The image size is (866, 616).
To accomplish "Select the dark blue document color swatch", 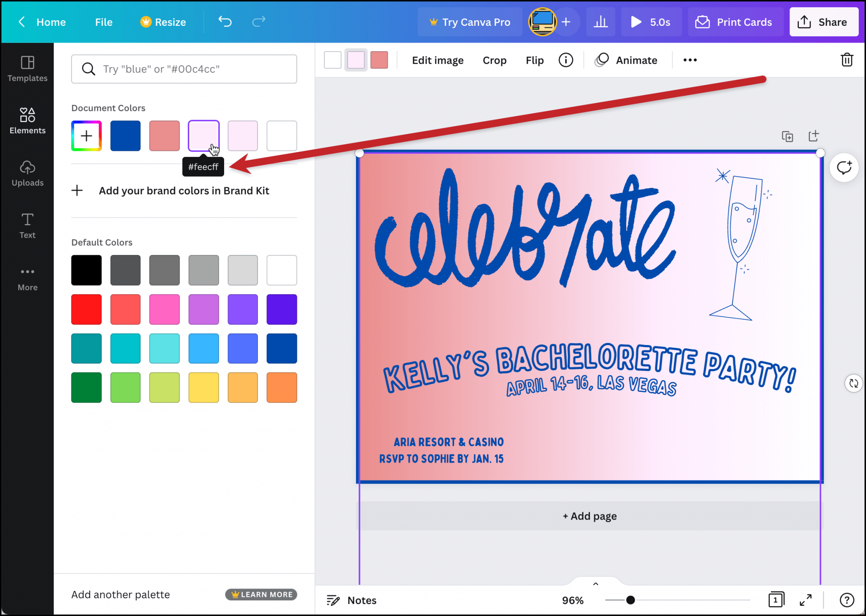I will click(125, 136).
